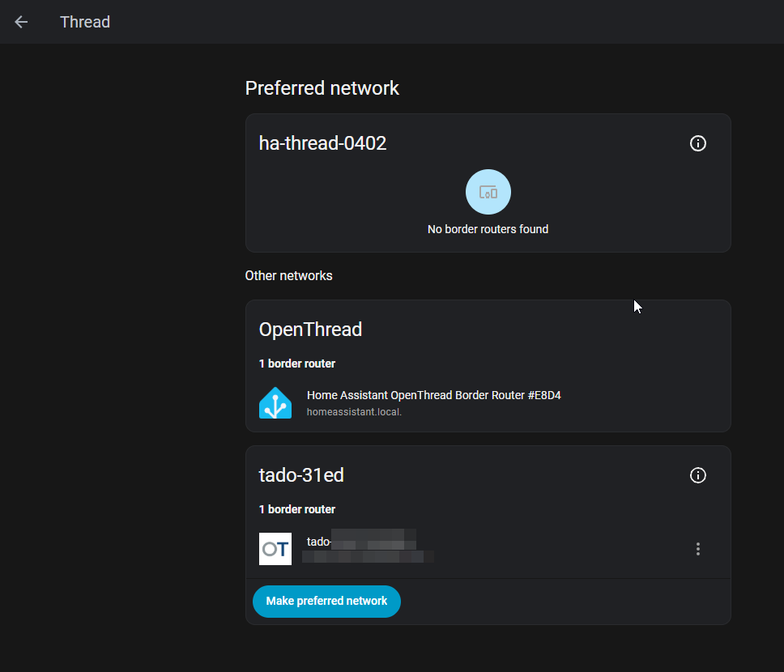Open info for tado-31ed network
784x672 pixels.
click(697, 475)
